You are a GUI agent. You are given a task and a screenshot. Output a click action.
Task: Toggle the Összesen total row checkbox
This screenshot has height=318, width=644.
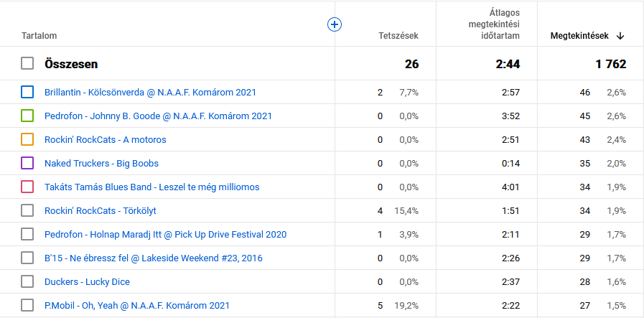tap(27, 64)
